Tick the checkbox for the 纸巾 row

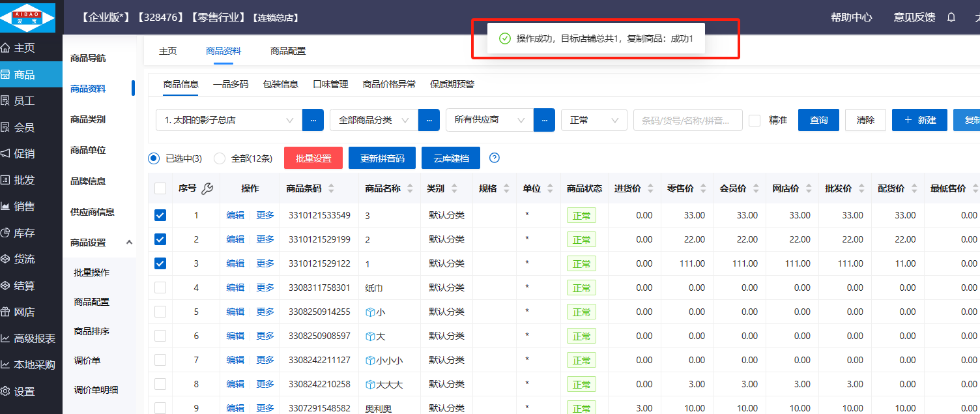click(160, 288)
